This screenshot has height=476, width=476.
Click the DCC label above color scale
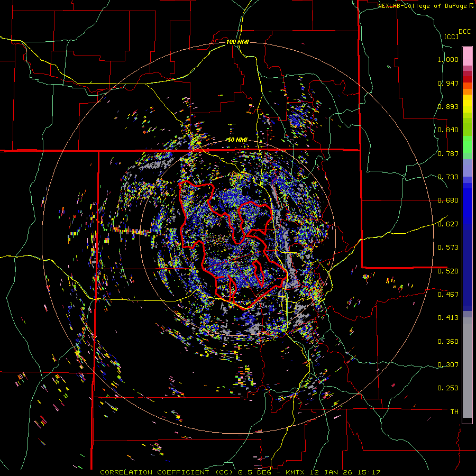click(x=464, y=32)
